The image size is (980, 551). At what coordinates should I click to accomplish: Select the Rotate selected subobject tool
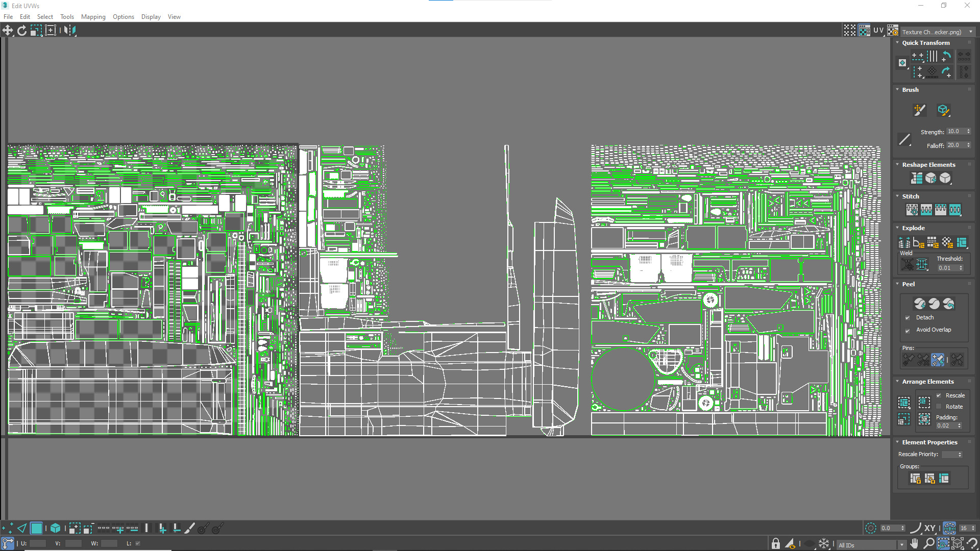22,31
